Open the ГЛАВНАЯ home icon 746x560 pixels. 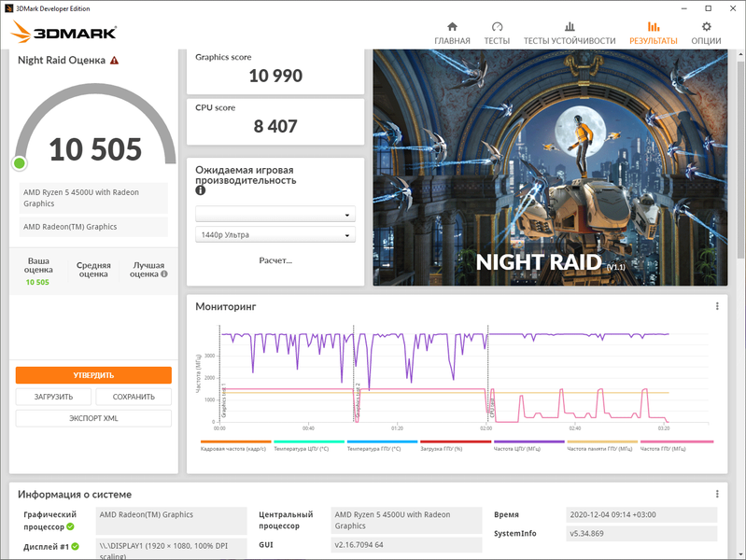point(452,27)
